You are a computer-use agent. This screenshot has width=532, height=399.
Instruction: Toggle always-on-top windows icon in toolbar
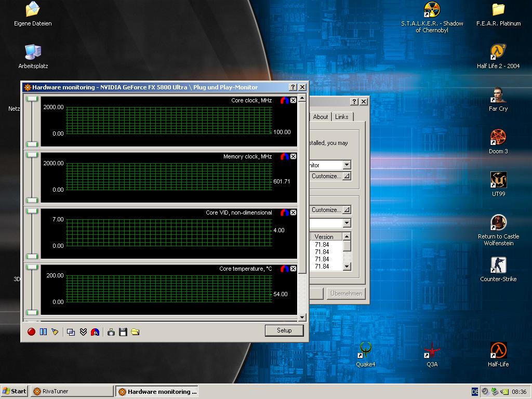click(71, 332)
